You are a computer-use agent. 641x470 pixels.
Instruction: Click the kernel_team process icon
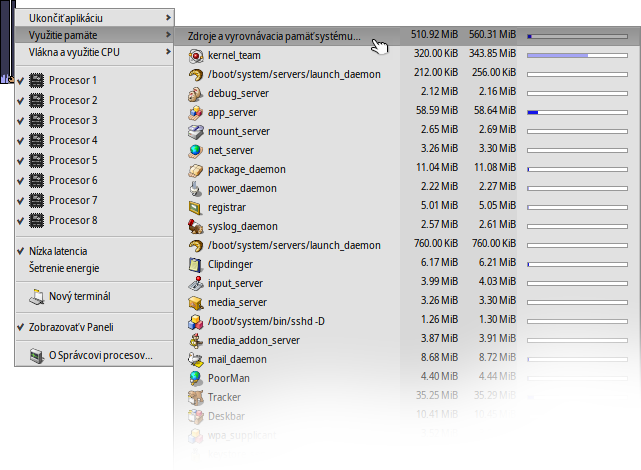[196, 56]
